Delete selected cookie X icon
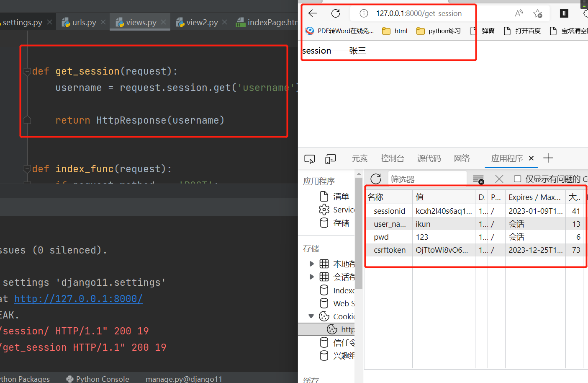 pyautogui.click(x=499, y=179)
